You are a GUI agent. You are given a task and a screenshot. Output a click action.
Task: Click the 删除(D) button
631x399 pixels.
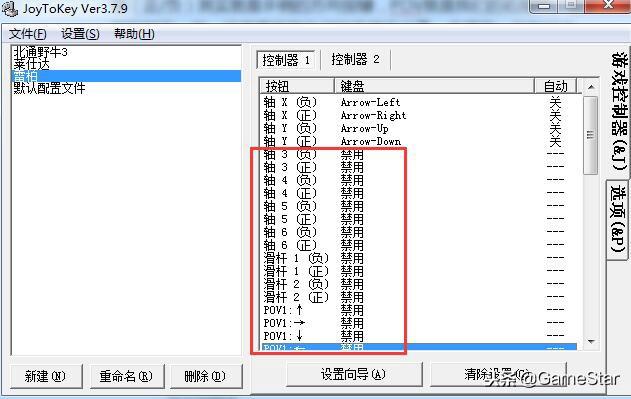click(205, 376)
